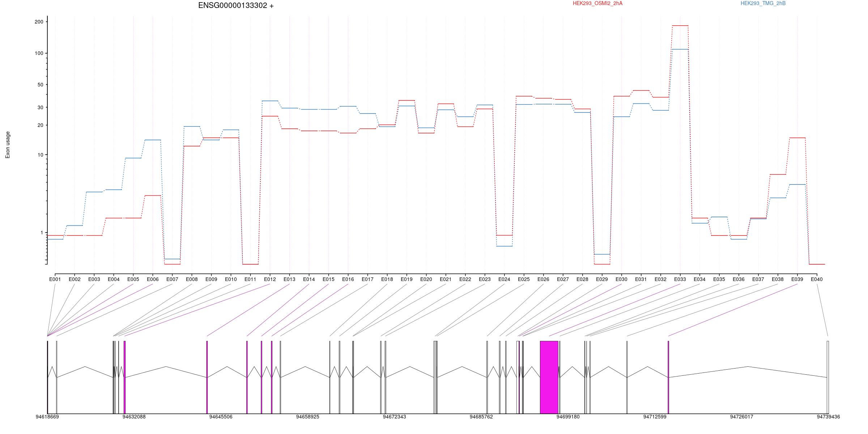Click the last white exon box in gene model
Screen dimensions: 868x434
(x=828, y=377)
